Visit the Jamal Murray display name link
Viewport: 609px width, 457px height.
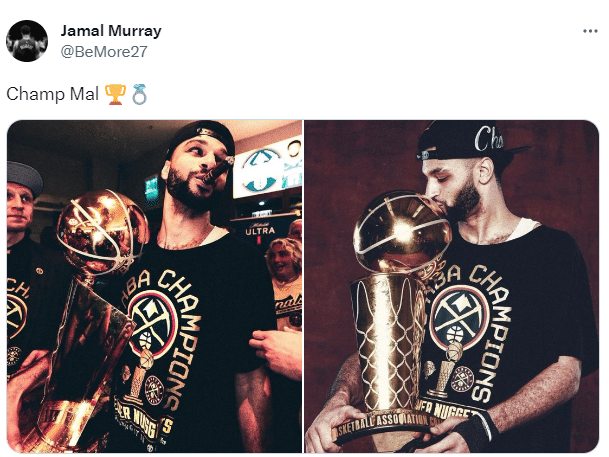[x=111, y=31]
